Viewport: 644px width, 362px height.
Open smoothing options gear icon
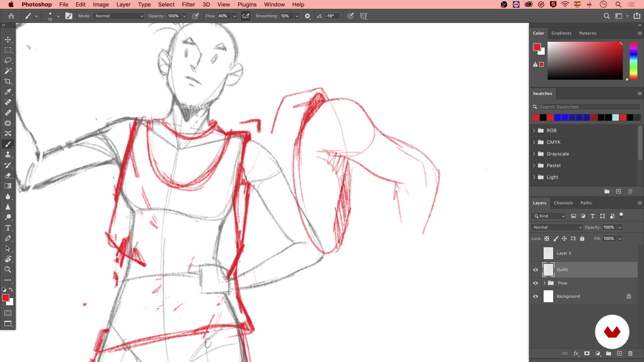click(307, 16)
